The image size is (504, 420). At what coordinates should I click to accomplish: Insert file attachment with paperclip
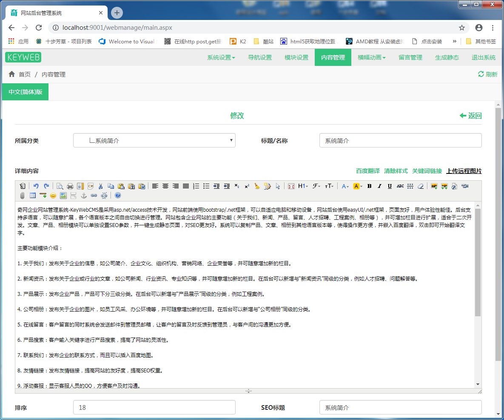22,196
